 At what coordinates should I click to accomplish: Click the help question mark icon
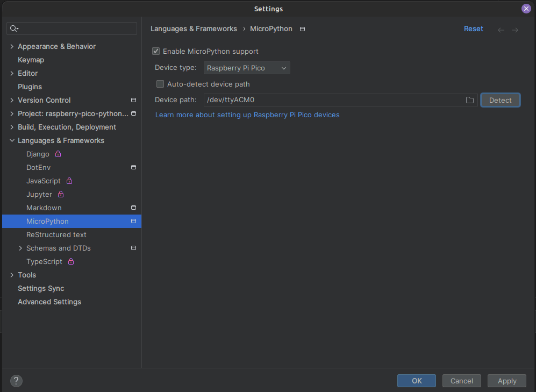[16, 380]
